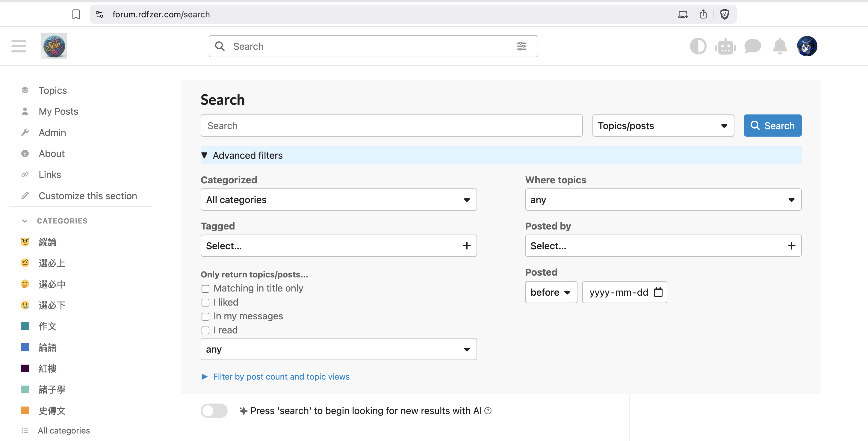The image size is (868, 441).
Task: Toggle the dark mode half-circle icon
Action: (698, 46)
